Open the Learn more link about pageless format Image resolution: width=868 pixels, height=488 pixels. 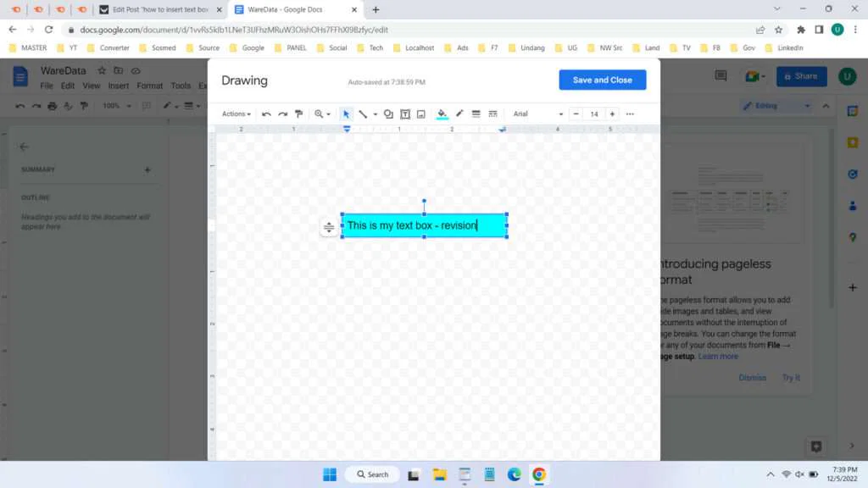point(717,356)
